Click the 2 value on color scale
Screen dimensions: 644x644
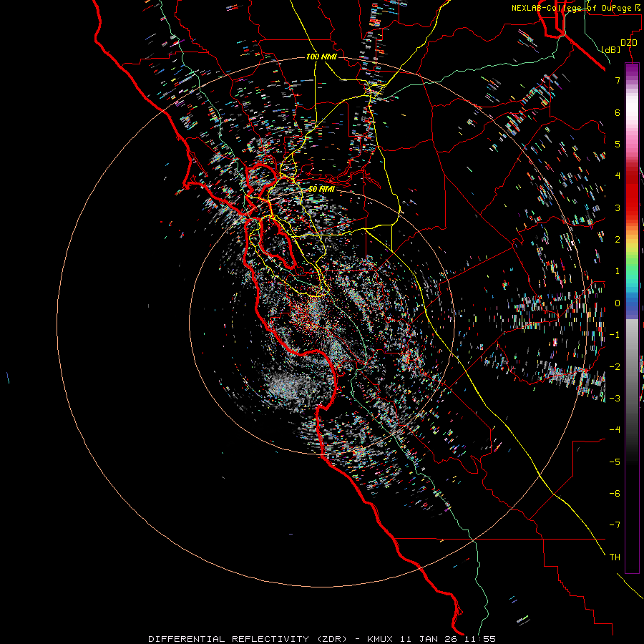[618, 240]
